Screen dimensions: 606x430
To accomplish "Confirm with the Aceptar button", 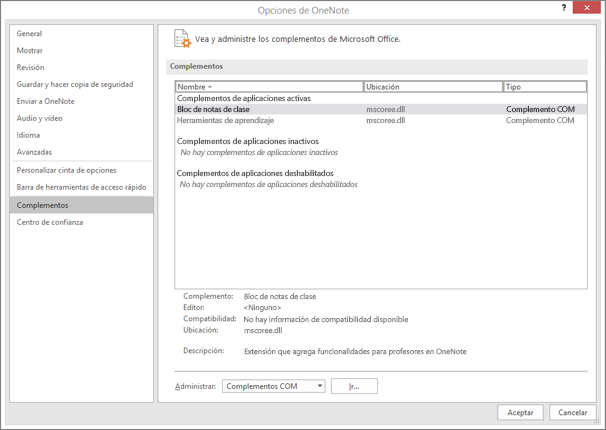I will [520, 413].
